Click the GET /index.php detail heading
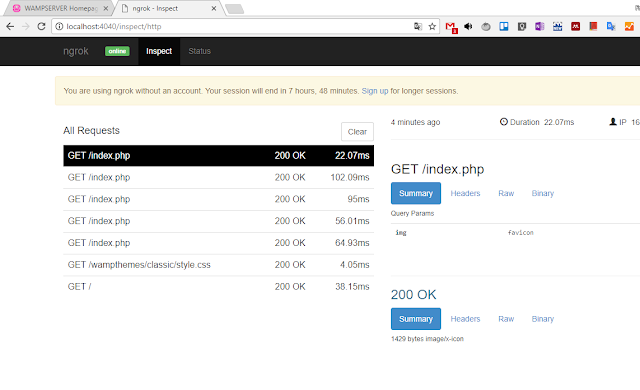 [x=438, y=169]
